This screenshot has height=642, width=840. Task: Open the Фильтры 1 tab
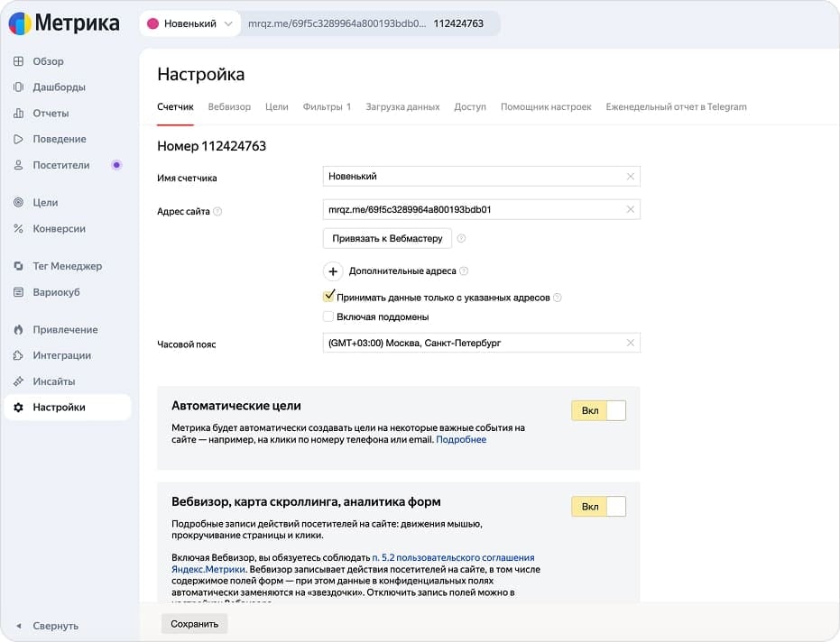pyautogui.click(x=327, y=106)
